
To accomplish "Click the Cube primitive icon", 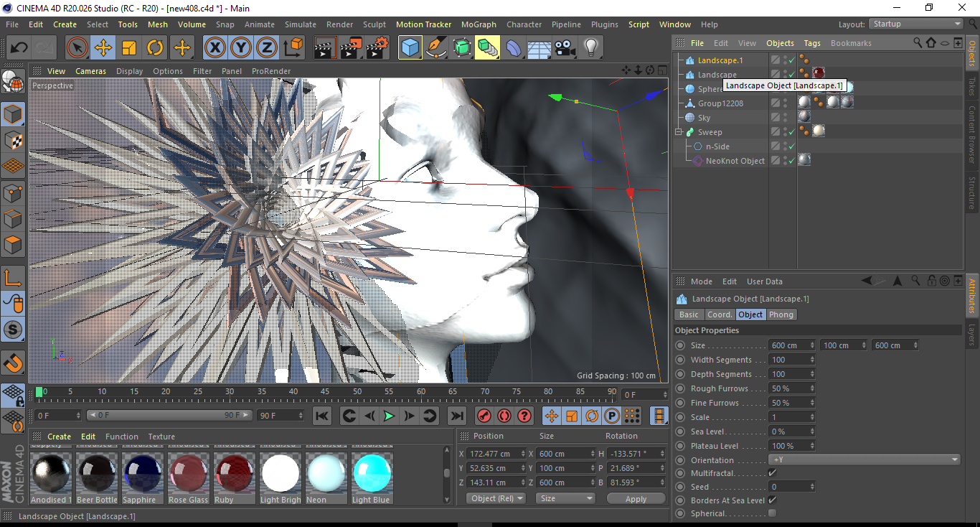I will [x=410, y=48].
